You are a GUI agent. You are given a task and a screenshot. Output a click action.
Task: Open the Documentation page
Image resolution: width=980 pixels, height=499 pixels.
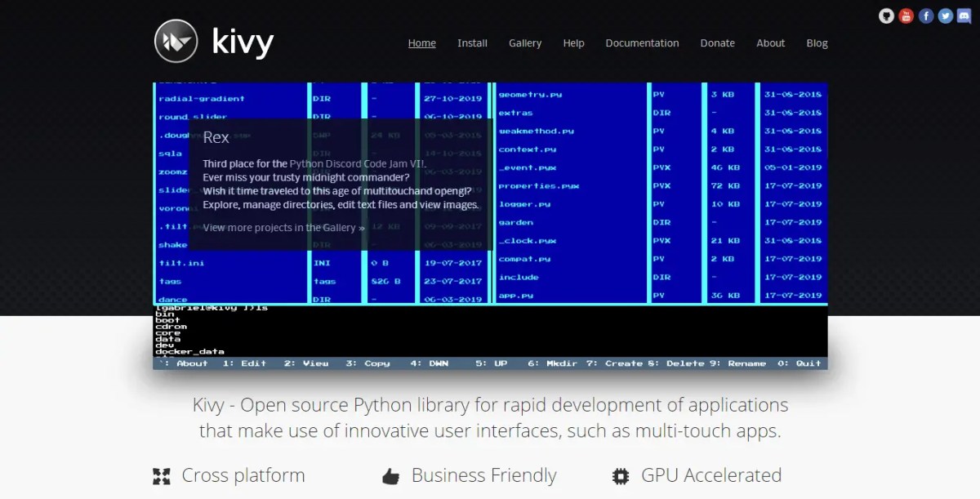coord(642,43)
